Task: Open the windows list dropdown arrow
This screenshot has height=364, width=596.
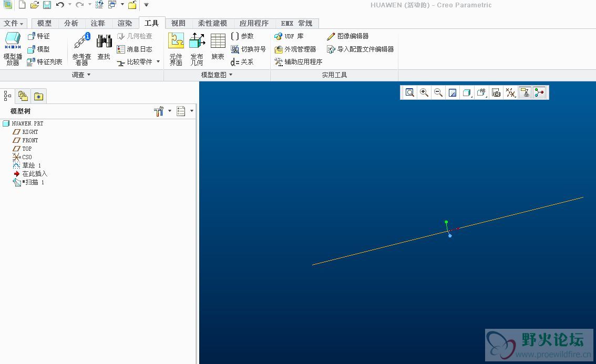Action: (x=122, y=5)
